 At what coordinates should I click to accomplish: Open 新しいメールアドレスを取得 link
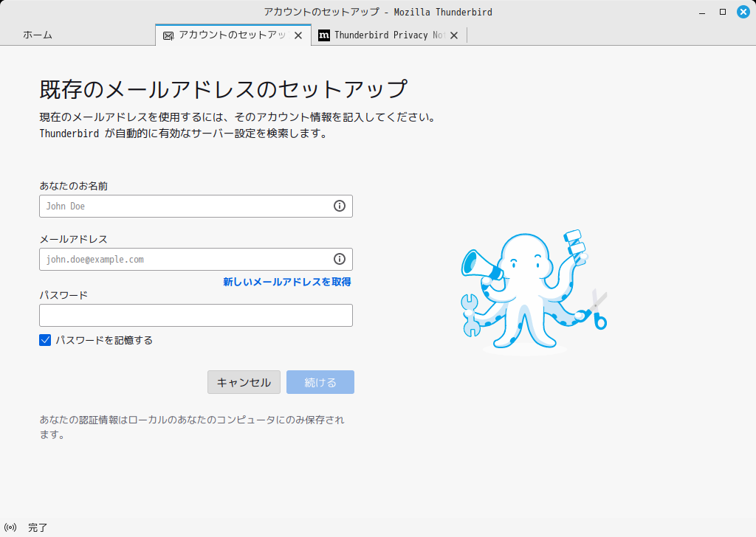287,282
